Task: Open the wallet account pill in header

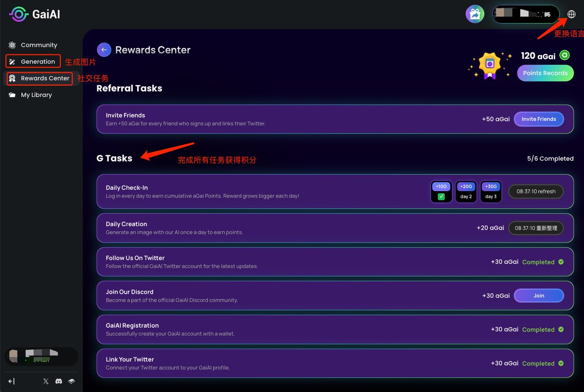Action: point(526,14)
